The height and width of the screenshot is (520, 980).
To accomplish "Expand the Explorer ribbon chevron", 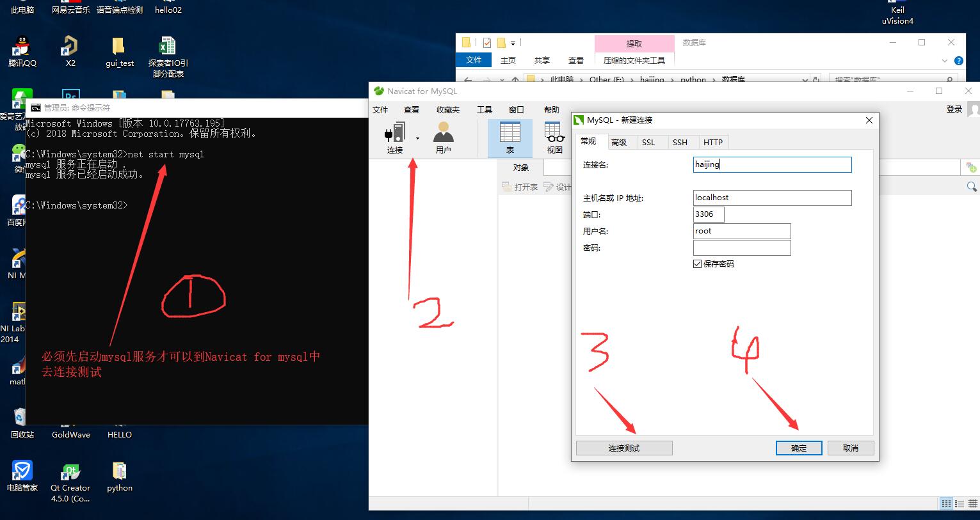I will (945, 61).
